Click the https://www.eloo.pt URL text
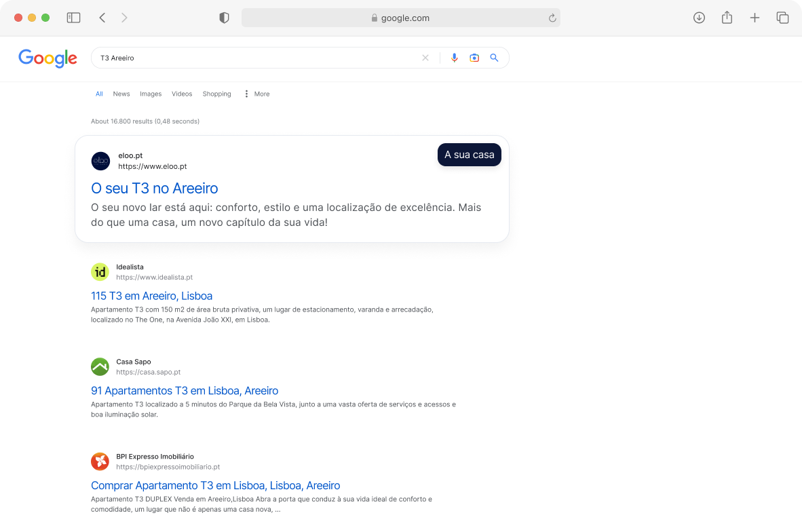Image resolution: width=802 pixels, height=532 pixels. pyautogui.click(x=153, y=166)
